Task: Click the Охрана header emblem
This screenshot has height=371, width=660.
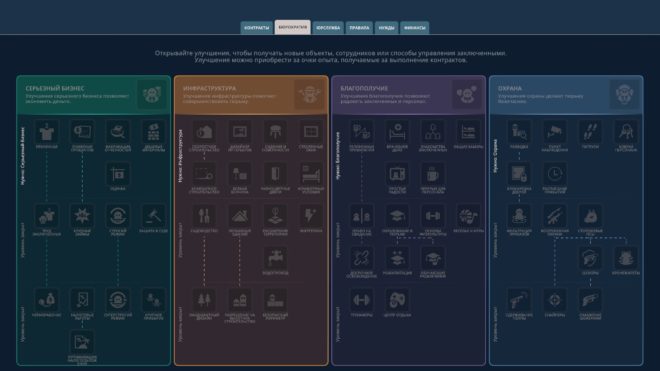Action: [624, 94]
